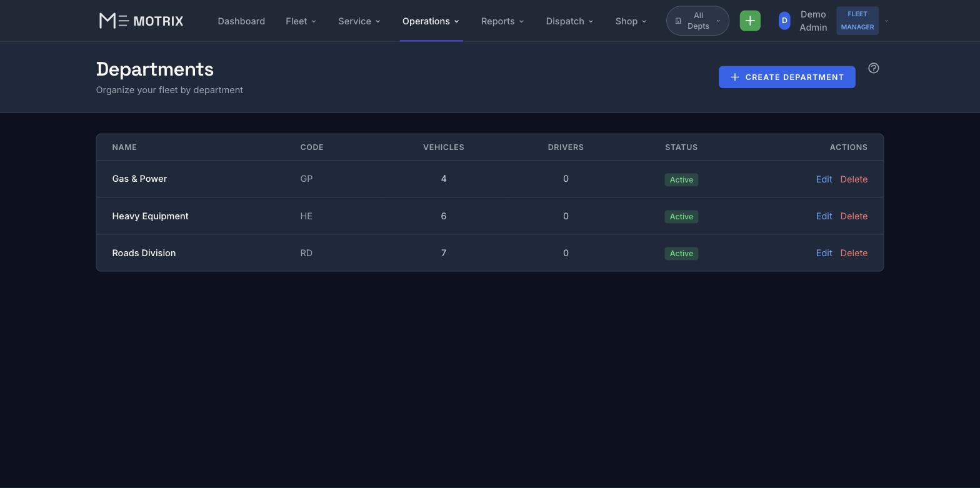Open the Operations menu
The height and width of the screenshot is (488, 980).
(x=431, y=21)
